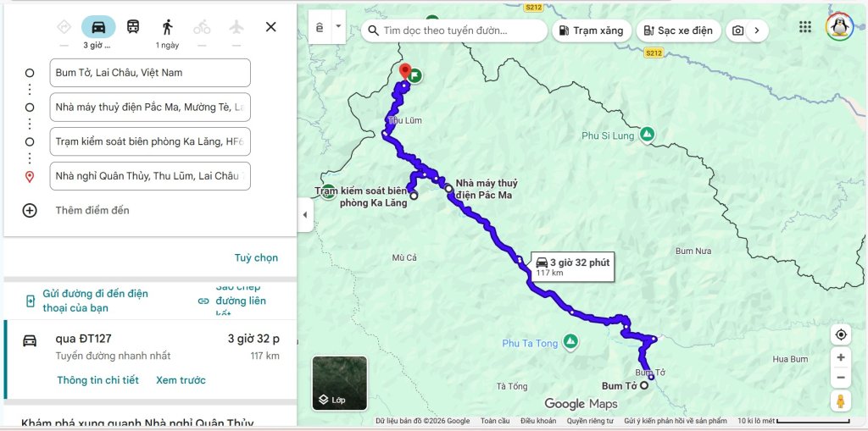Screen dimensions: 868x431
Task: Open the Tuỳ chọn route options
Action: 256,257
